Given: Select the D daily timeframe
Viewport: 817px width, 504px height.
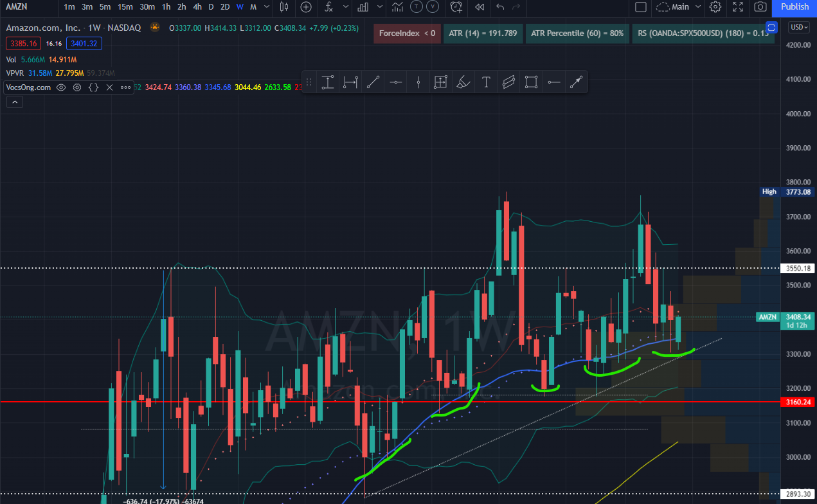Looking at the screenshot, I should tap(211, 7).
